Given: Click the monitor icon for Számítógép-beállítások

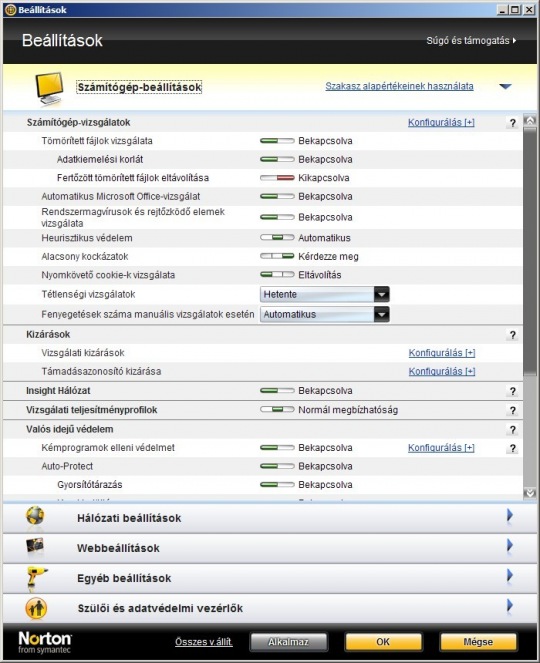Looking at the screenshot, I should [49, 88].
